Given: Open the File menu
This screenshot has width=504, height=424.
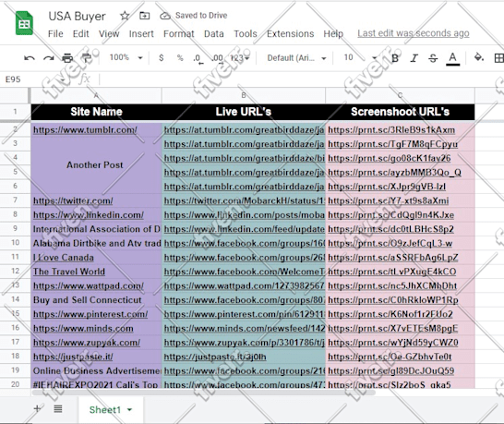Looking at the screenshot, I should coord(55,34).
